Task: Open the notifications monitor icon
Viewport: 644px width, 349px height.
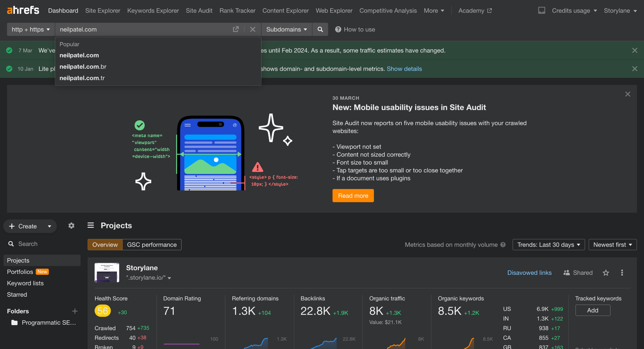Action: 541,11
